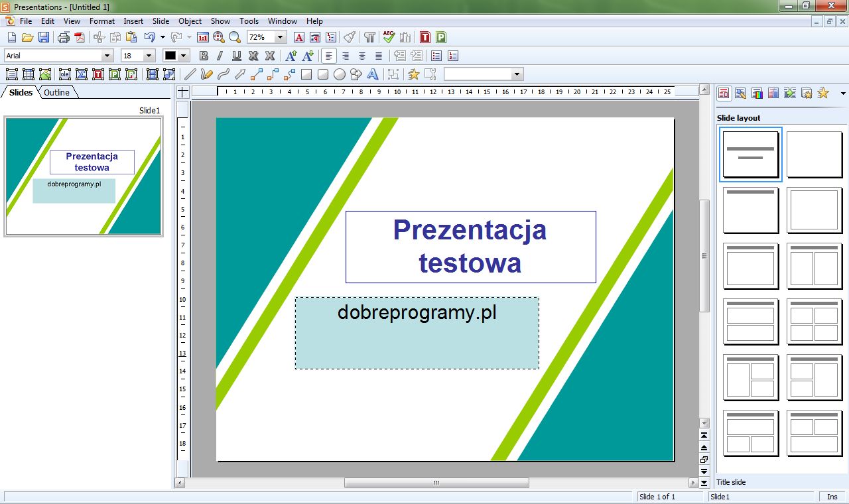Open the File menu
The width and height of the screenshot is (849, 504).
[x=26, y=21]
